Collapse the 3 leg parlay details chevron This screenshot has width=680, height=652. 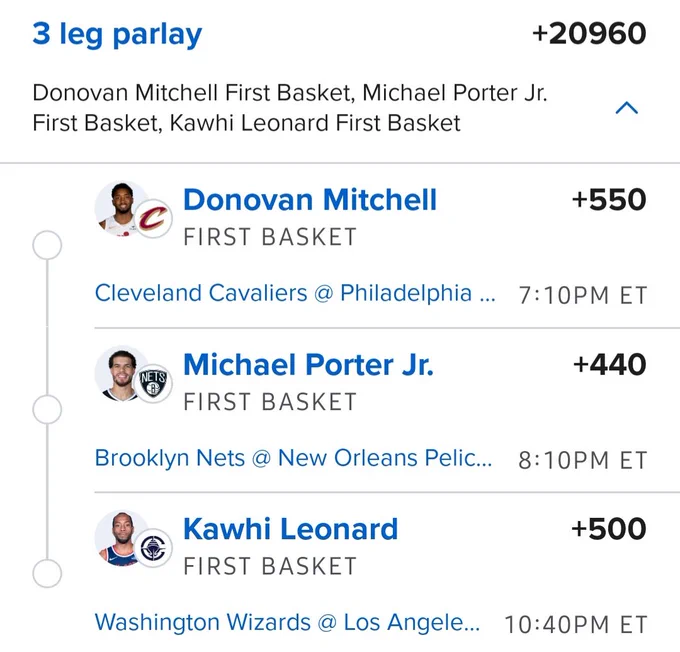[627, 108]
